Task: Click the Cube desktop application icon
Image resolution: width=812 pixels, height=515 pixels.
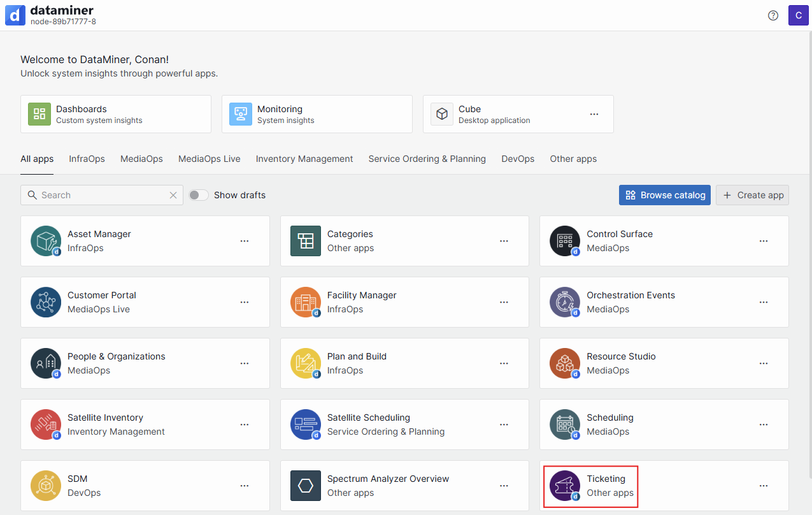Action: [x=442, y=114]
